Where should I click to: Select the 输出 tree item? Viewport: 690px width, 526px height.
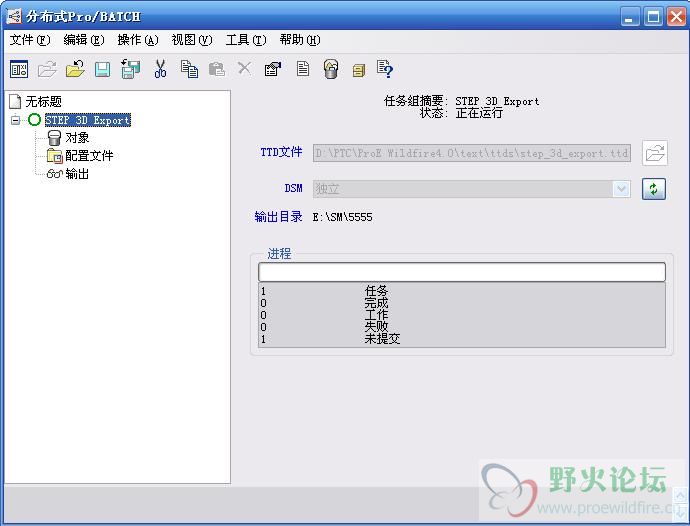77,174
